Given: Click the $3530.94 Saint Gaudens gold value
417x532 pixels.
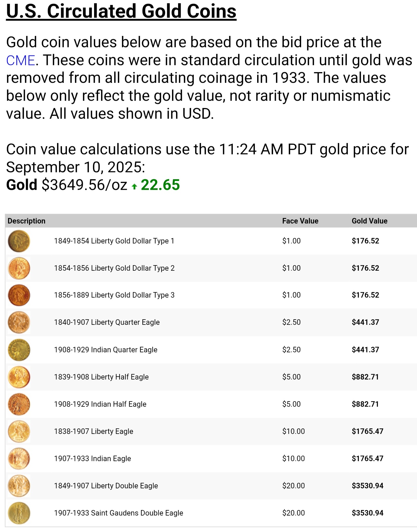Looking at the screenshot, I should (367, 513).
